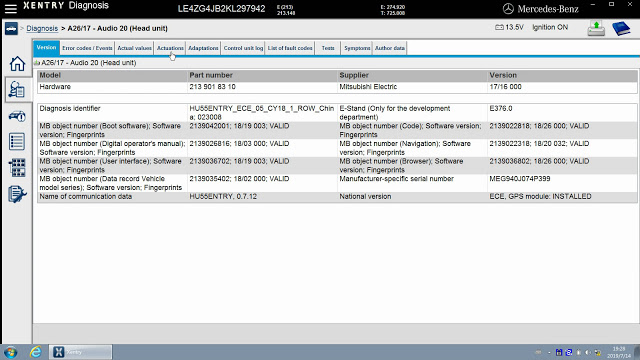Open the Windows Start button
The width and height of the screenshot is (640, 360).
point(11,352)
